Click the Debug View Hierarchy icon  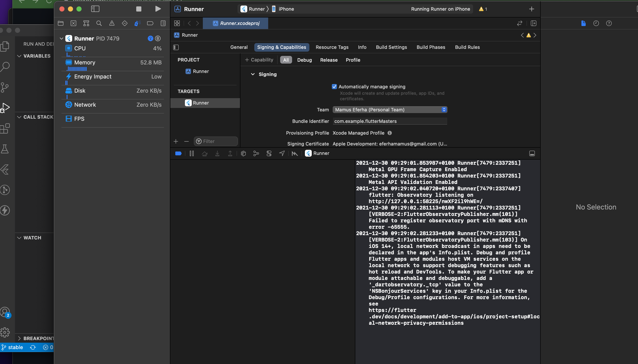(x=243, y=153)
